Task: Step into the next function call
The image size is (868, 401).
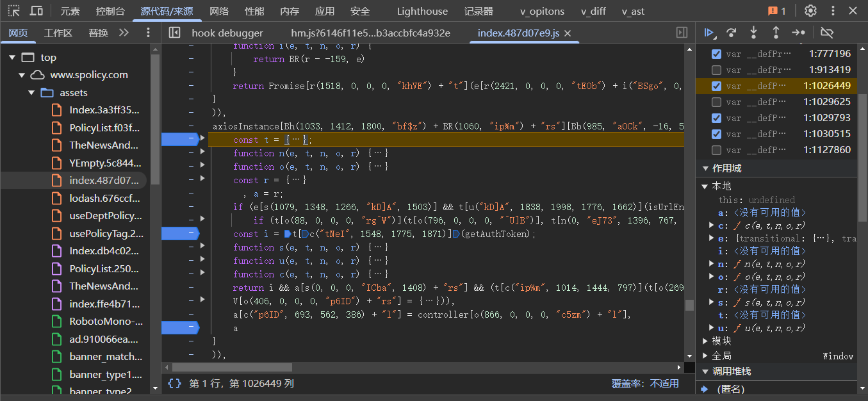Action: [x=753, y=33]
